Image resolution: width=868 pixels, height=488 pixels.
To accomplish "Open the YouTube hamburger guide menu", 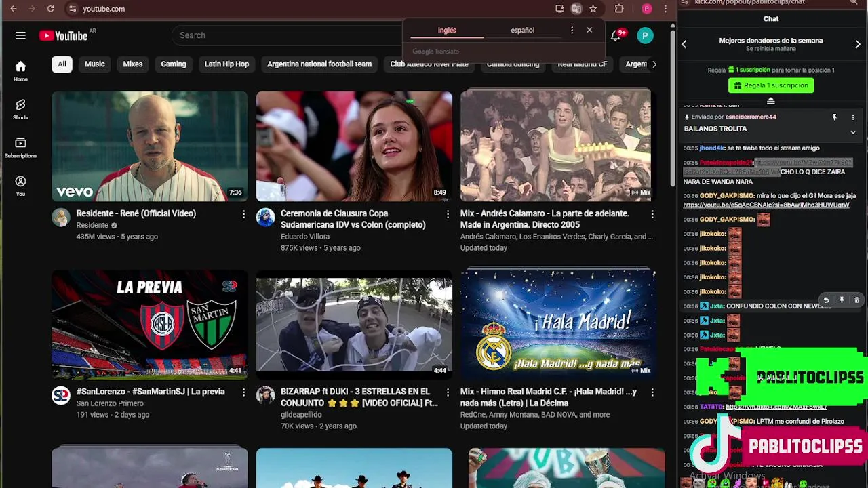I will (x=20, y=35).
